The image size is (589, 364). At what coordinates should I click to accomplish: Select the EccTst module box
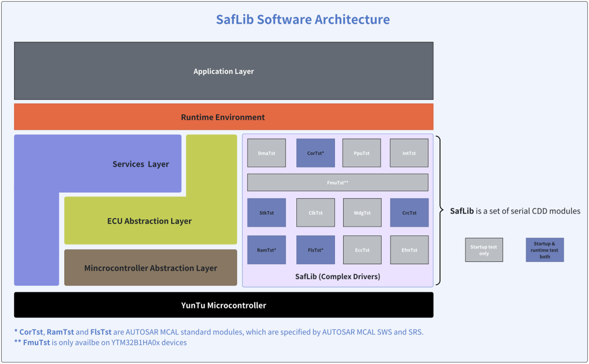(362, 250)
